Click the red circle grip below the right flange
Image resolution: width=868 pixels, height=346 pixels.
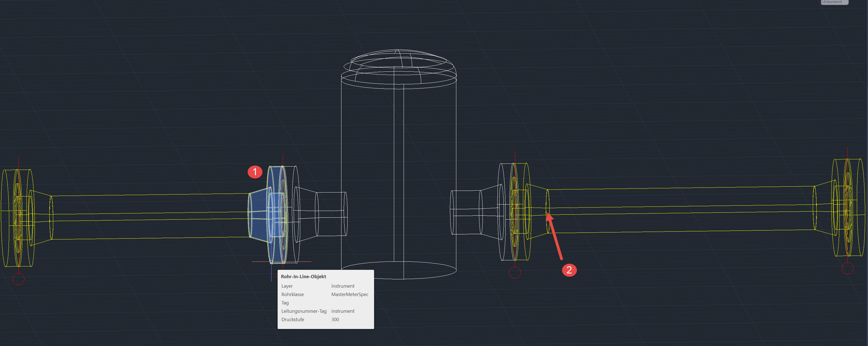(x=515, y=273)
